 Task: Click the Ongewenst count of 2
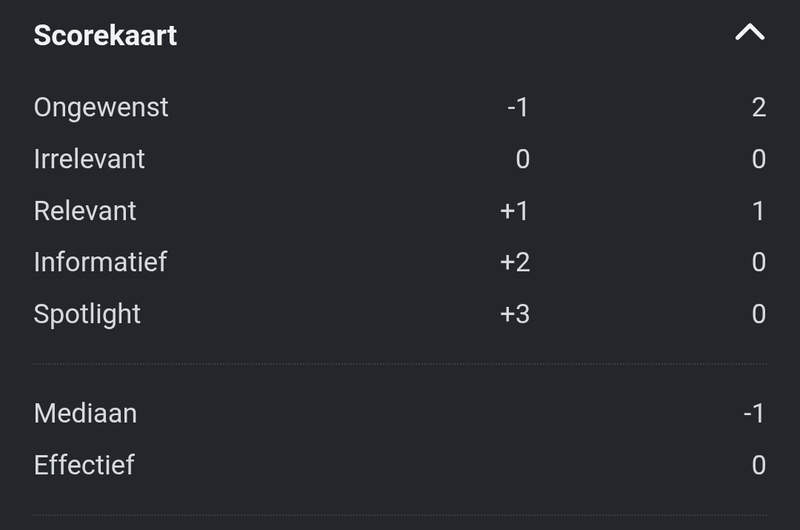758,107
